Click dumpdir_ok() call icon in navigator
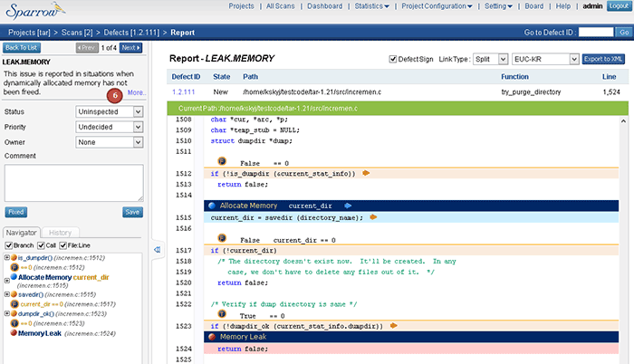This screenshot has height=364, width=634. (14, 313)
